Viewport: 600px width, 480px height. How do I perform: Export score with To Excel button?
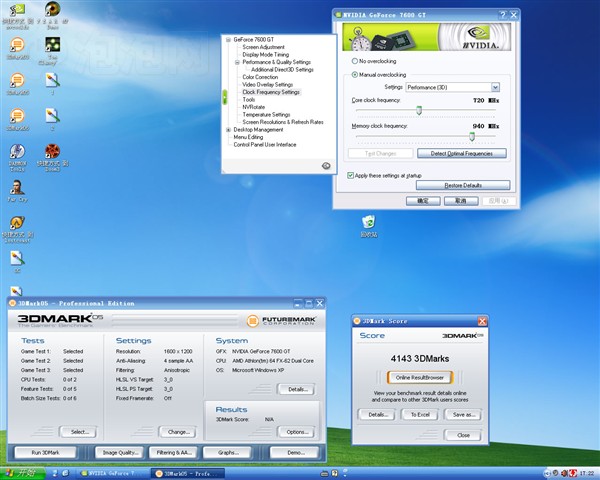(420, 415)
